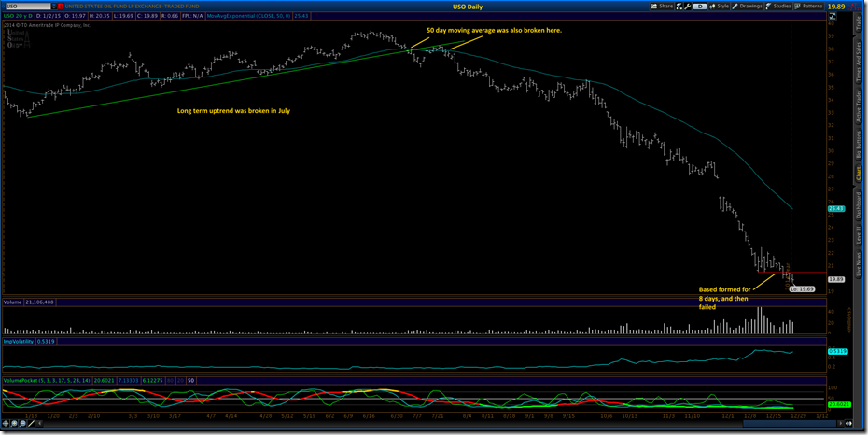Viewport: 868px width, 435px height.
Task: Select the Chart side tab
Action: click(x=859, y=173)
